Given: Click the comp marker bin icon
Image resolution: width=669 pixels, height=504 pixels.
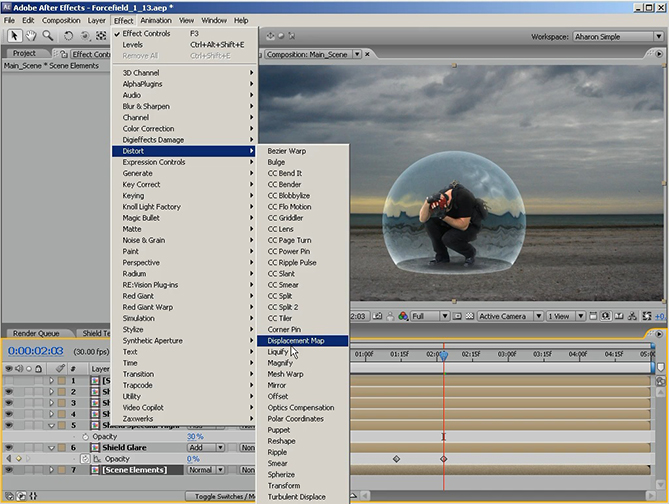Looking at the screenshot, I should tap(660, 367).
